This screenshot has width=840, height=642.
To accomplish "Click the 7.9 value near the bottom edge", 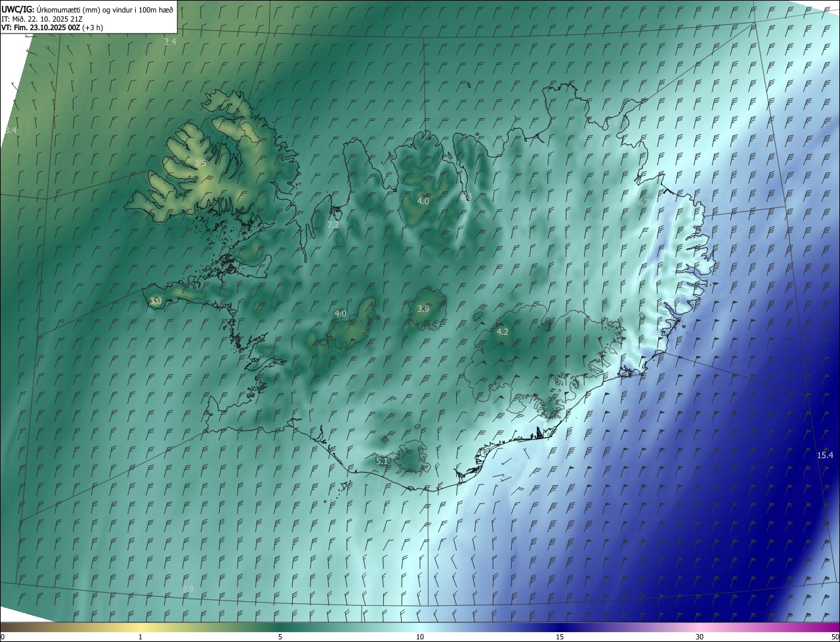I will pos(188,589).
